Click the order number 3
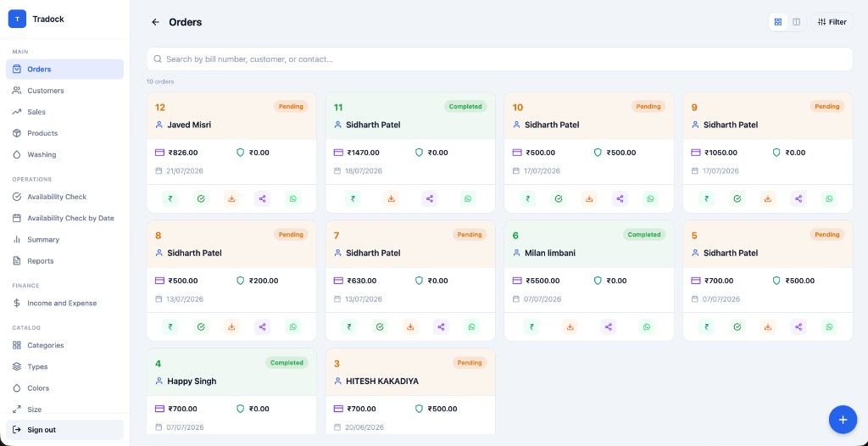The image size is (868, 446). tap(337, 364)
